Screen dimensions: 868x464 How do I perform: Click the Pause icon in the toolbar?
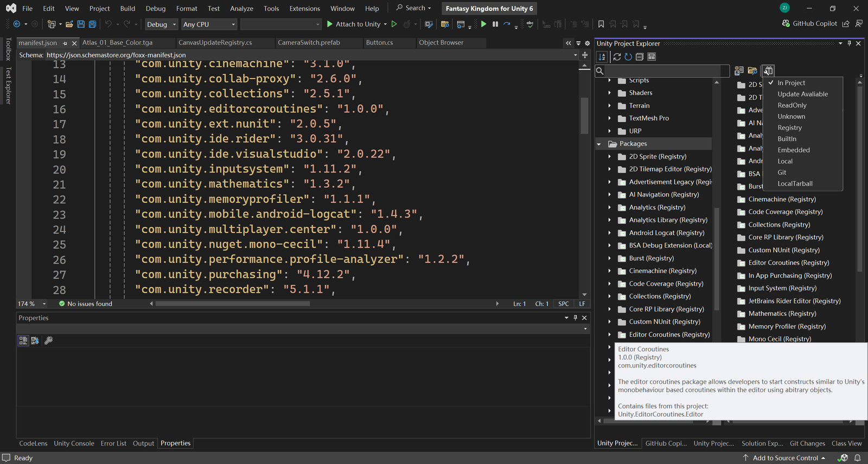(495, 24)
